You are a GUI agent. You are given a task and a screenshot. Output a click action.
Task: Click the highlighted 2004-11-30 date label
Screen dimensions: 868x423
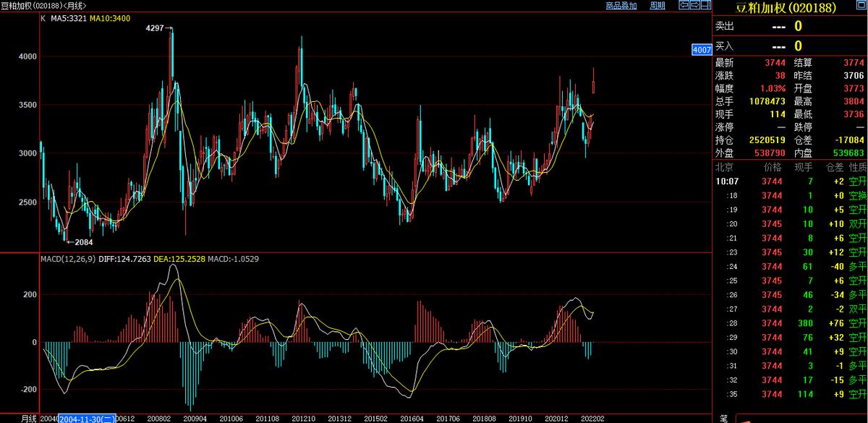(x=86, y=418)
